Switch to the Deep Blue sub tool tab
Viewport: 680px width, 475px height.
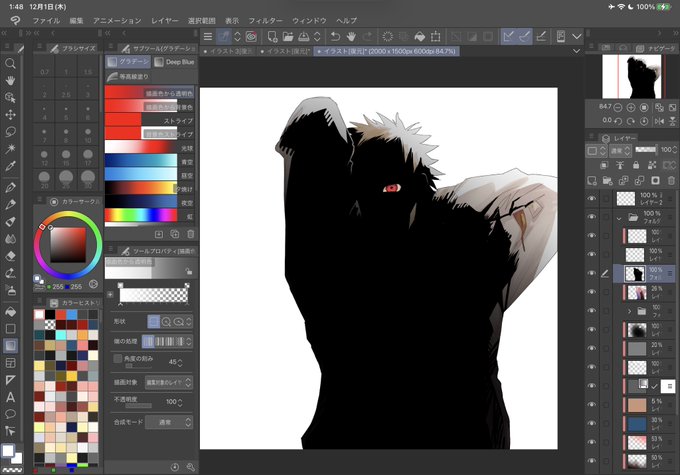pyautogui.click(x=174, y=62)
